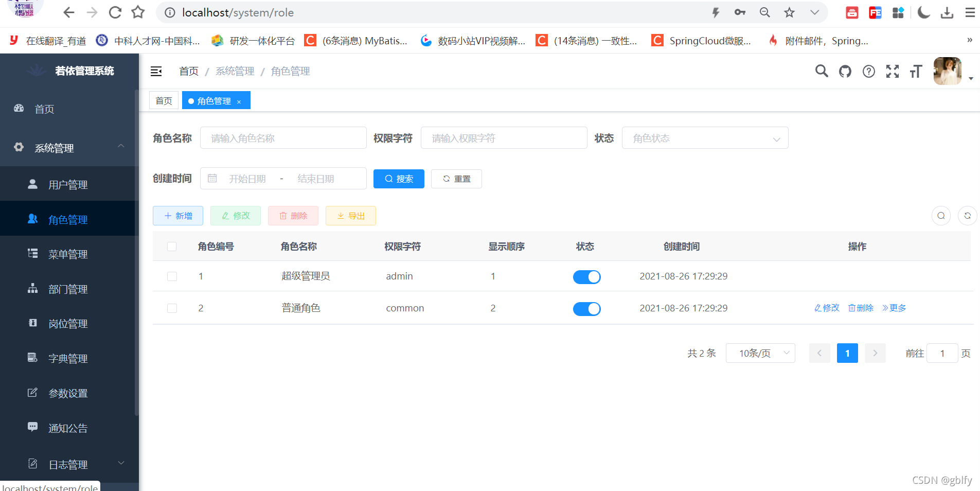Check the select-all checkbox in table header
The image size is (980, 491).
pos(172,247)
